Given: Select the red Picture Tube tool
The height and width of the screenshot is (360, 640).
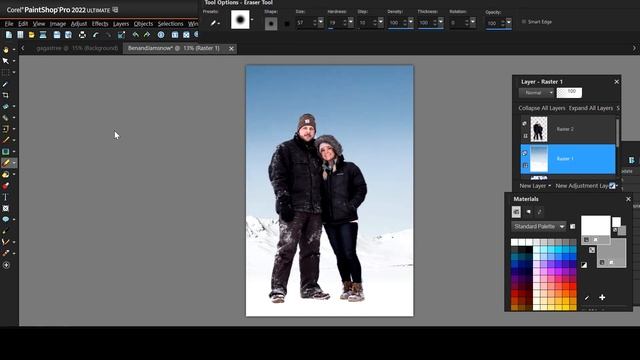Looking at the screenshot, I should [x=5, y=186].
